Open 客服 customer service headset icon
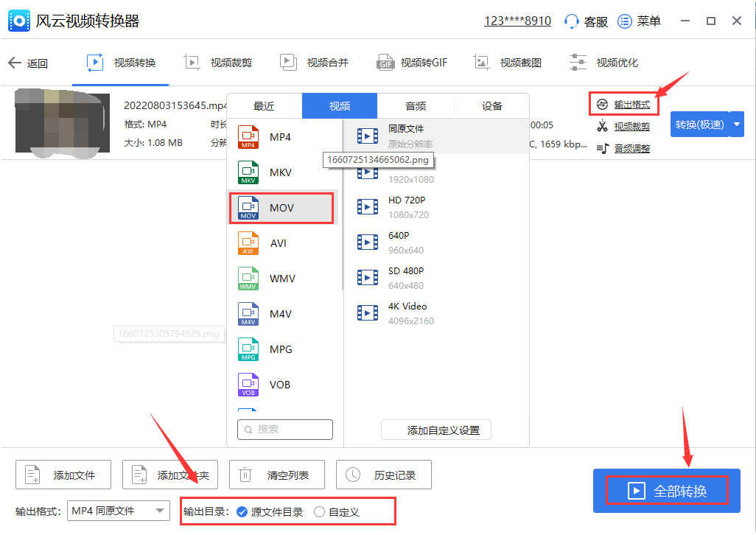 pyautogui.click(x=571, y=21)
